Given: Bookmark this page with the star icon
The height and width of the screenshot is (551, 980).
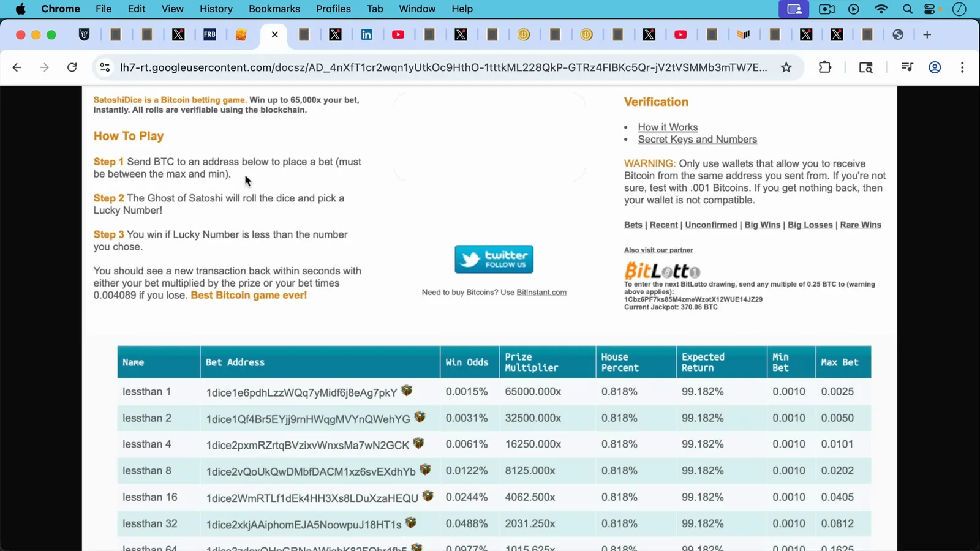Looking at the screenshot, I should coord(786,67).
